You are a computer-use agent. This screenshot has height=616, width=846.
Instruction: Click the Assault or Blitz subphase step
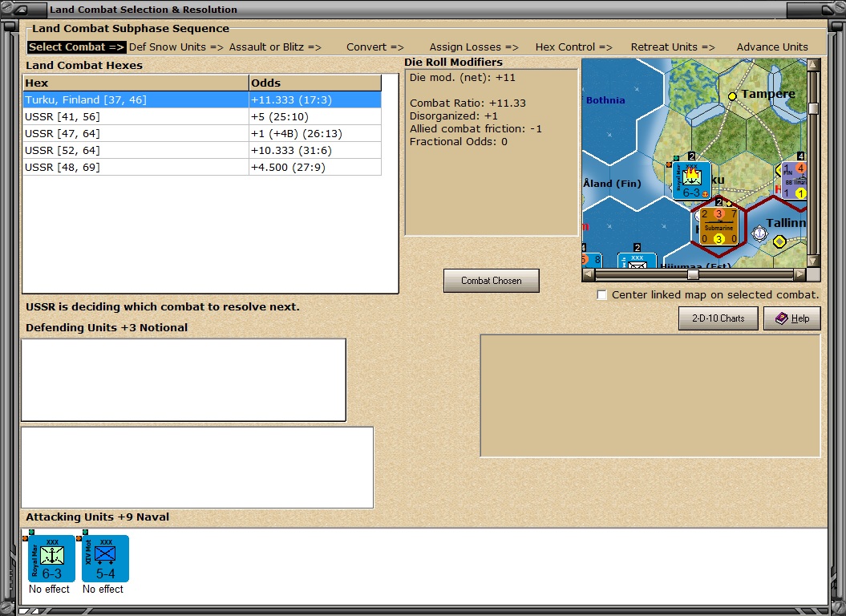pos(275,47)
